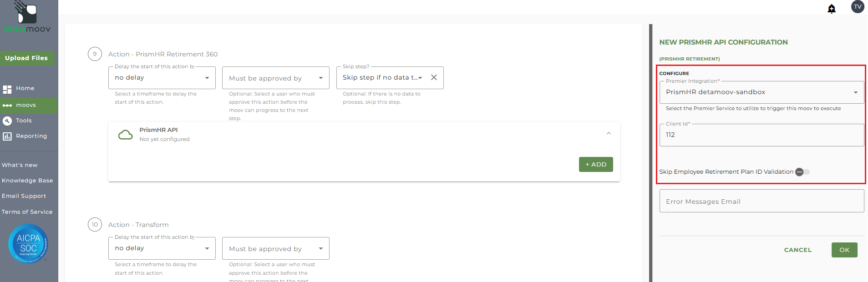Open Premier Integration dropdown
The image size is (868, 282).
[x=761, y=92]
